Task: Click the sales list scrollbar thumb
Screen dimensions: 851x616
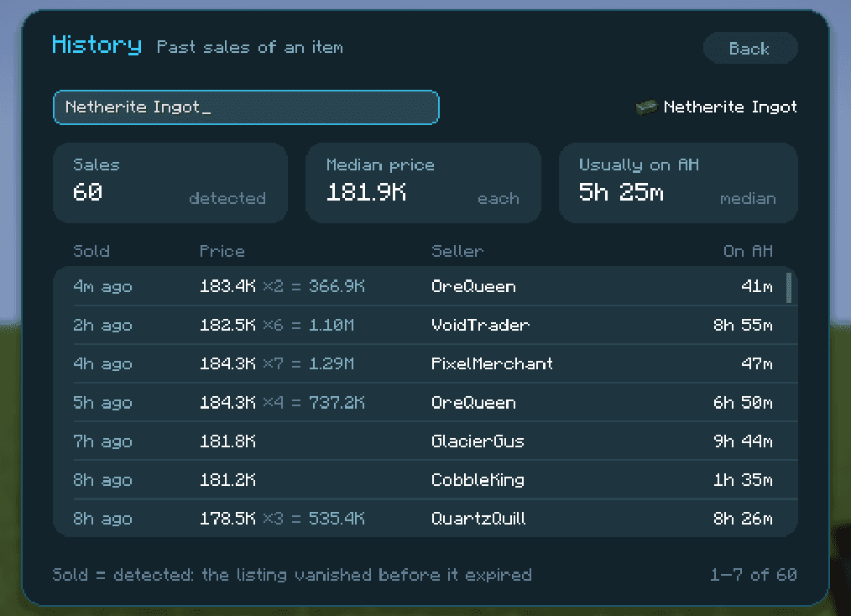Action: click(x=789, y=288)
